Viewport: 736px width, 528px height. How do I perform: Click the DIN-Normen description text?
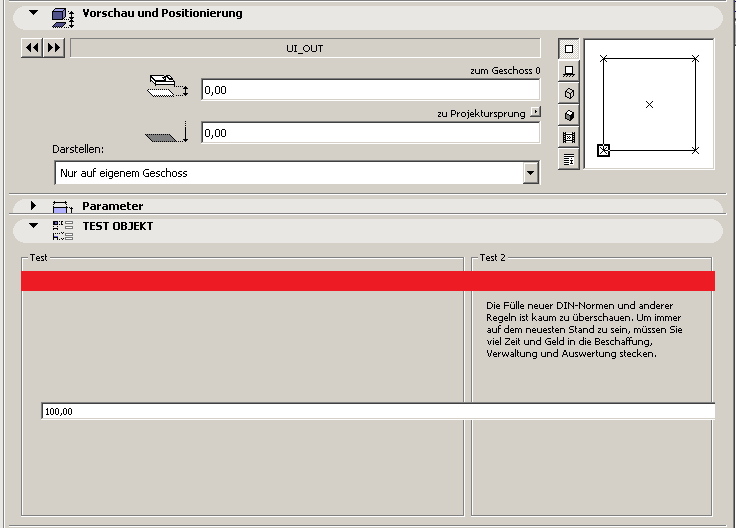point(584,329)
